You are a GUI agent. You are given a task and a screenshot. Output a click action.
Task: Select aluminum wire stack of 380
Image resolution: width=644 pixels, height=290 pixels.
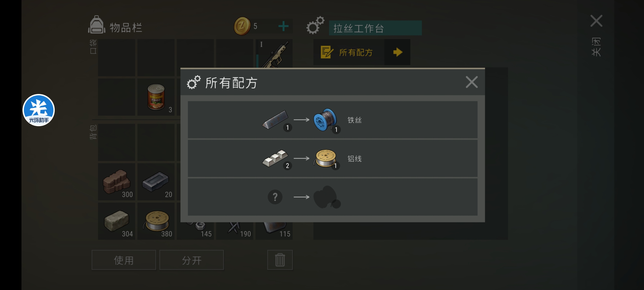[x=156, y=221]
